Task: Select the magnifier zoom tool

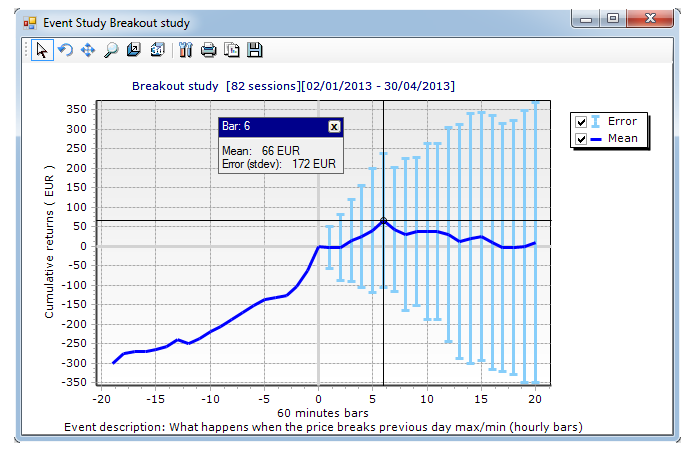Action: 111,50
